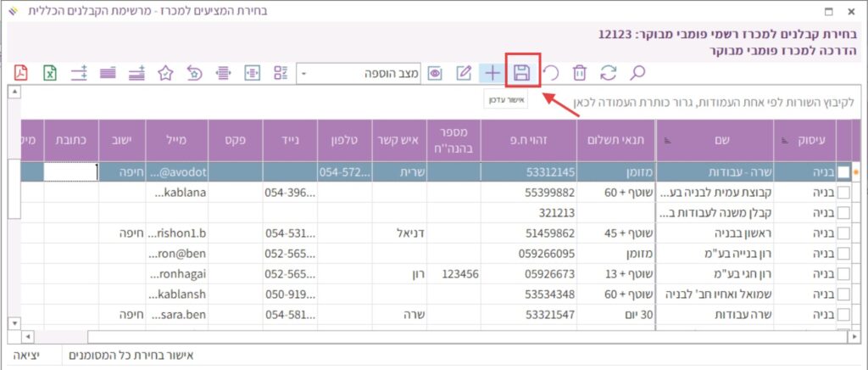Export list using the PDF icon
Image resolution: width=868 pixels, height=370 pixels.
coord(21,73)
